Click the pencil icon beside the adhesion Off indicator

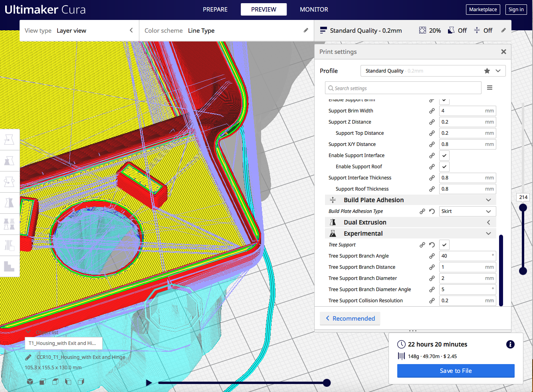(x=503, y=30)
